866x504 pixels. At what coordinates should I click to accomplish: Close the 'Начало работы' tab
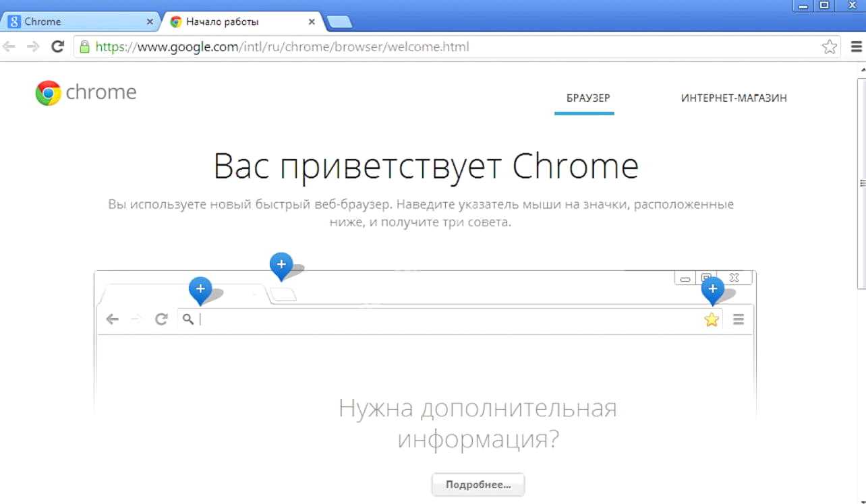pyautogui.click(x=312, y=22)
